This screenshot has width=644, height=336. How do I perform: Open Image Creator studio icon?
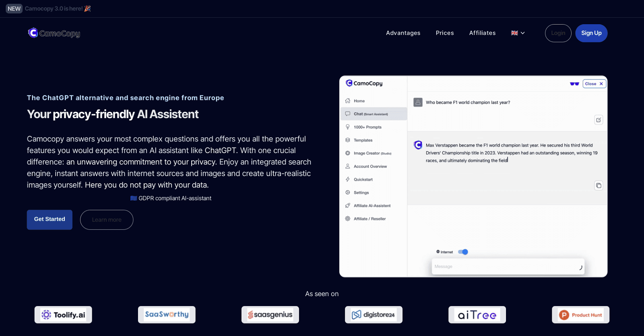point(348,153)
